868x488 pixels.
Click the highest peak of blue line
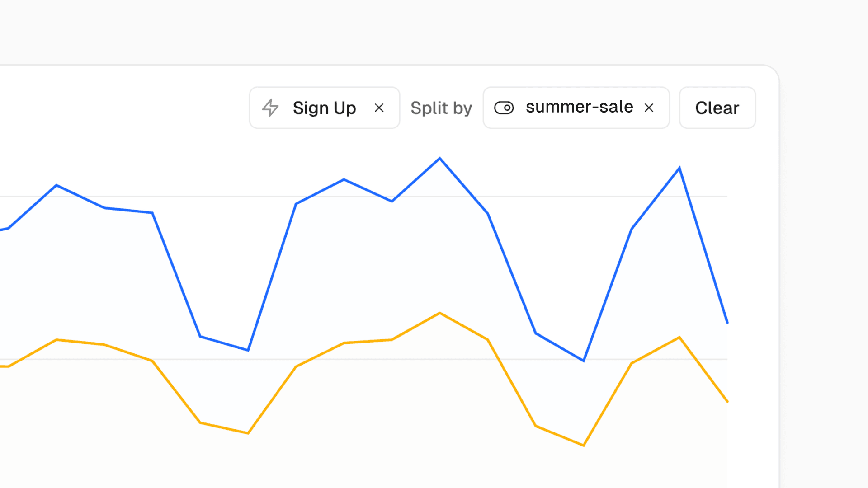coord(440,158)
